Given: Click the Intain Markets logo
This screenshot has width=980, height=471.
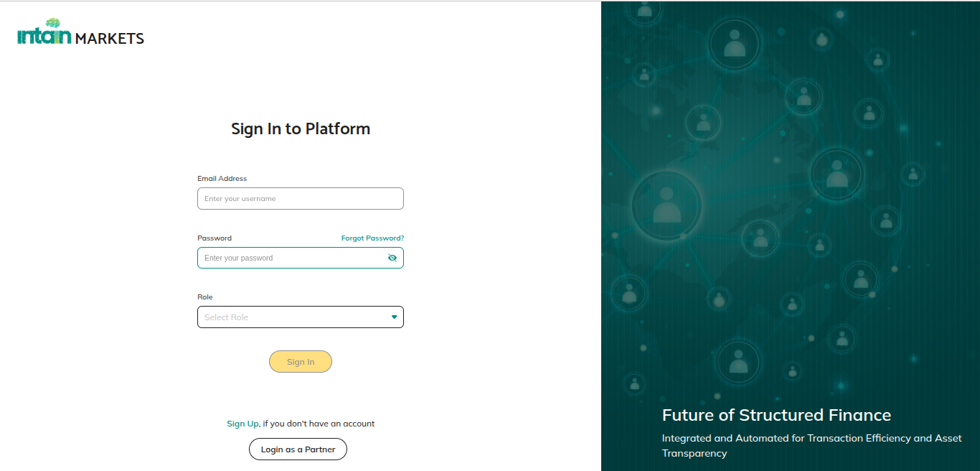Looking at the screenshot, I should (x=80, y=34).
